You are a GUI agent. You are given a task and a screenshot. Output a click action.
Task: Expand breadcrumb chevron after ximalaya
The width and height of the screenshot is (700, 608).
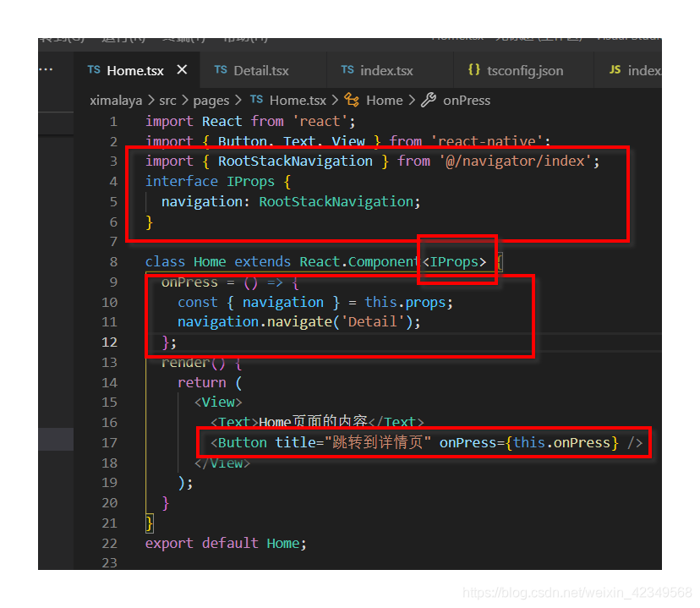click(x=150, y=101)
